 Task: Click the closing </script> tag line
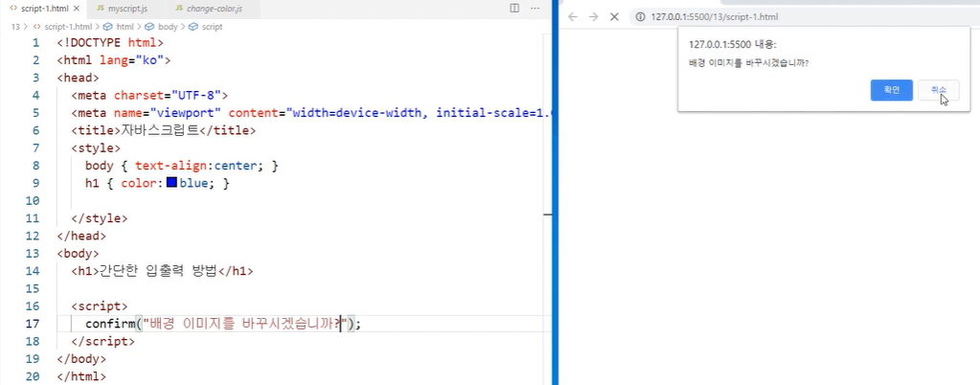click(x=103, y=341)
